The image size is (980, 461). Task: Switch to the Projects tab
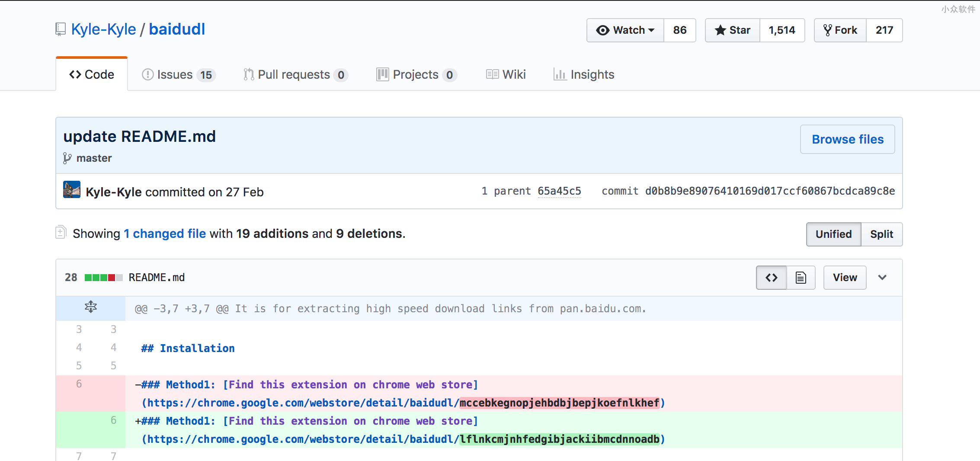tap(416, 74)
